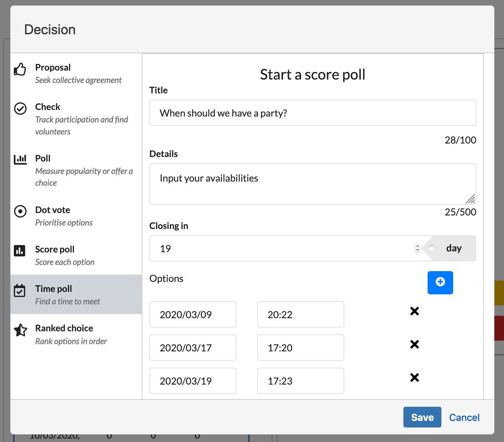Click the Score poll chart icon
This screenshot has height=442, width=504.
(20, 250)
